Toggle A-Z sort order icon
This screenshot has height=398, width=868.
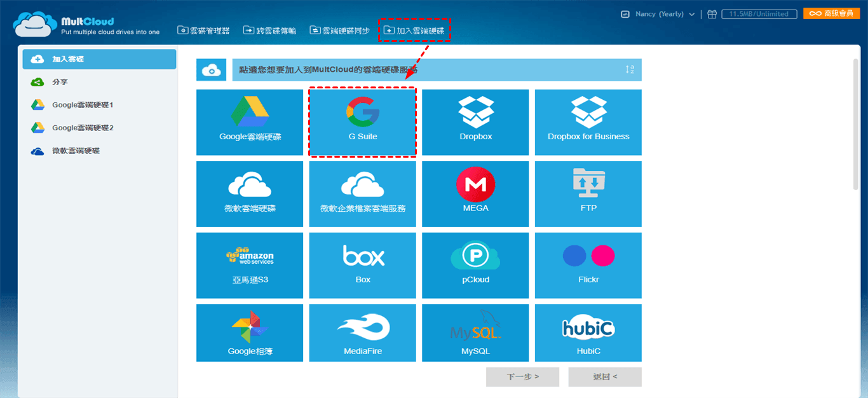[x=630, y=70]
